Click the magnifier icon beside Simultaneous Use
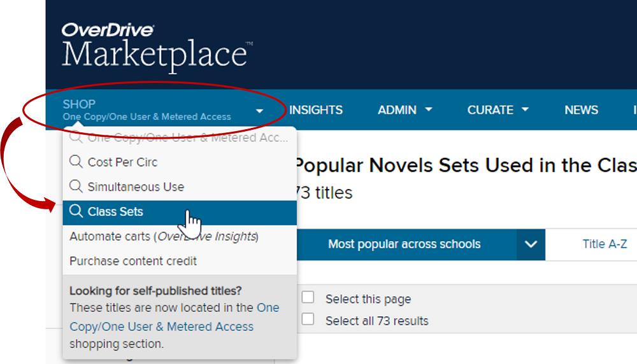The image size is (637, 364). coord(76,186)
